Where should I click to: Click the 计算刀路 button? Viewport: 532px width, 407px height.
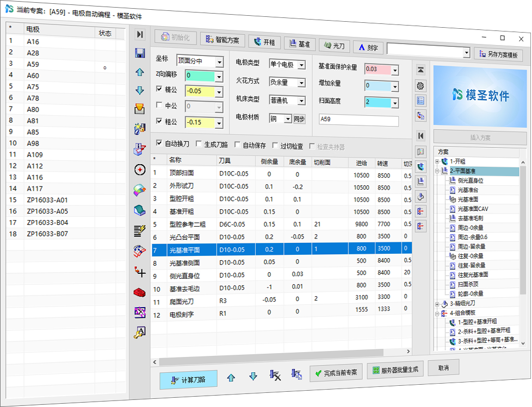coord(188,380)
